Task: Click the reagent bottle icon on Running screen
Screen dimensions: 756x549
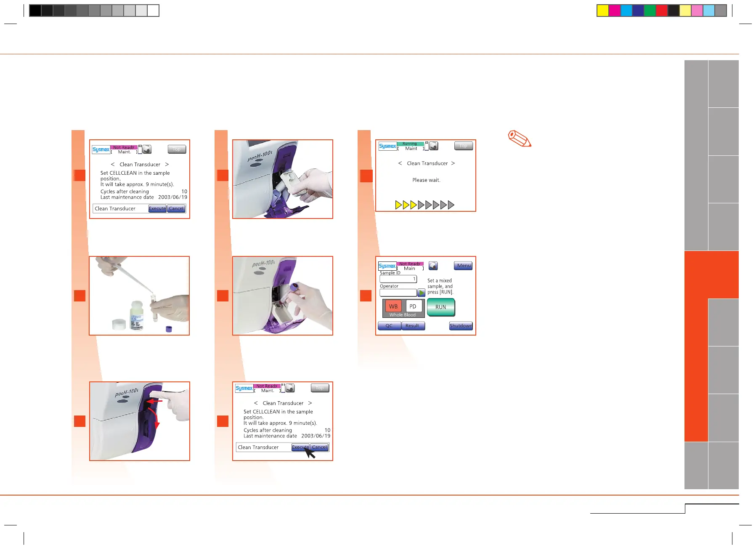Action: (x=426, y=146)
